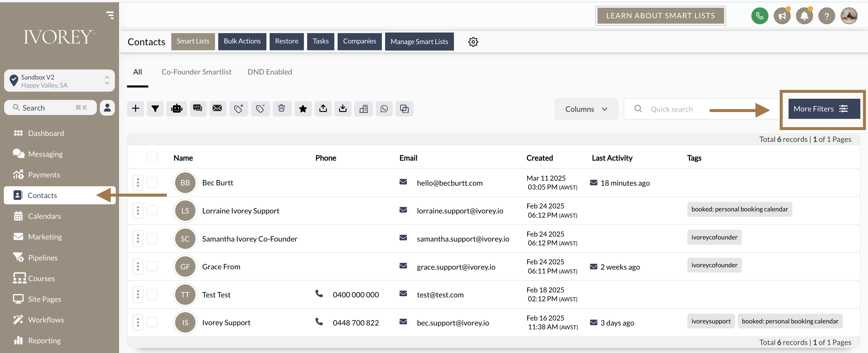Click the robot automation icon
The height and width of the screenshot is (353, 868).
point(177,109)
